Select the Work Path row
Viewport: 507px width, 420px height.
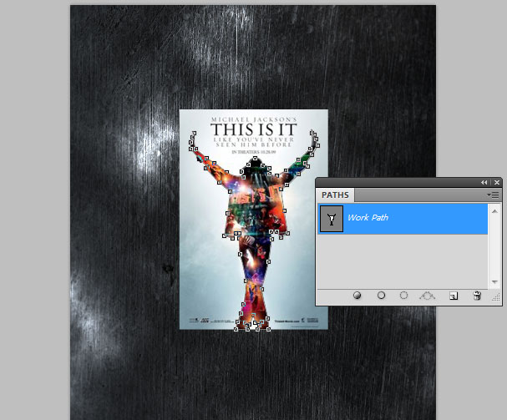click(403, 219)
